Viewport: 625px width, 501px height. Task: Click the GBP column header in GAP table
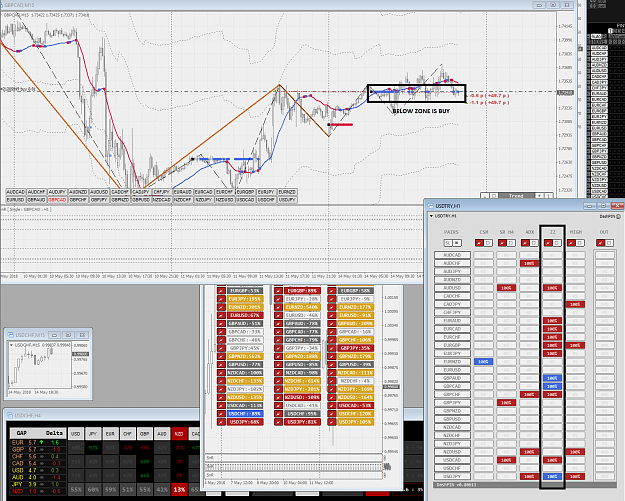tap(145, 434)
